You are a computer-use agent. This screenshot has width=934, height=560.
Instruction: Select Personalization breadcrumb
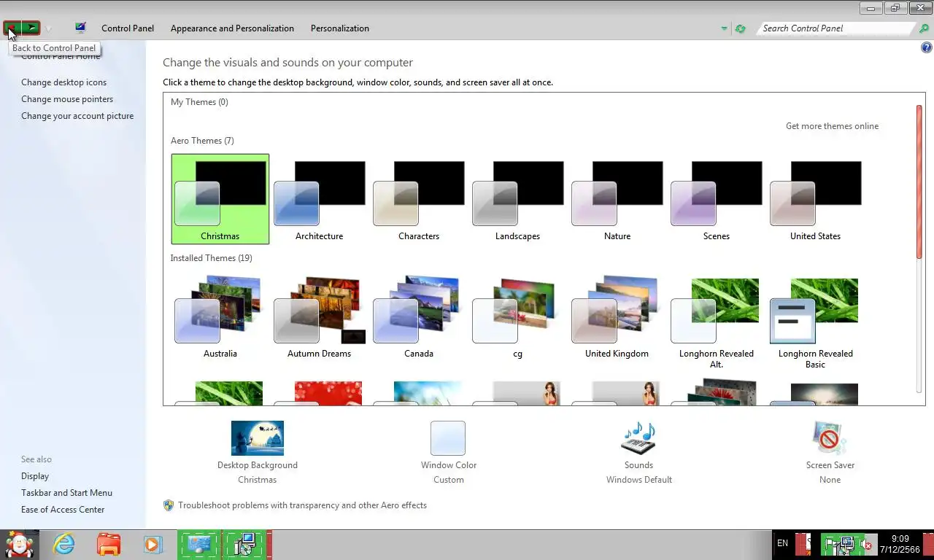[x=340, y=28]
